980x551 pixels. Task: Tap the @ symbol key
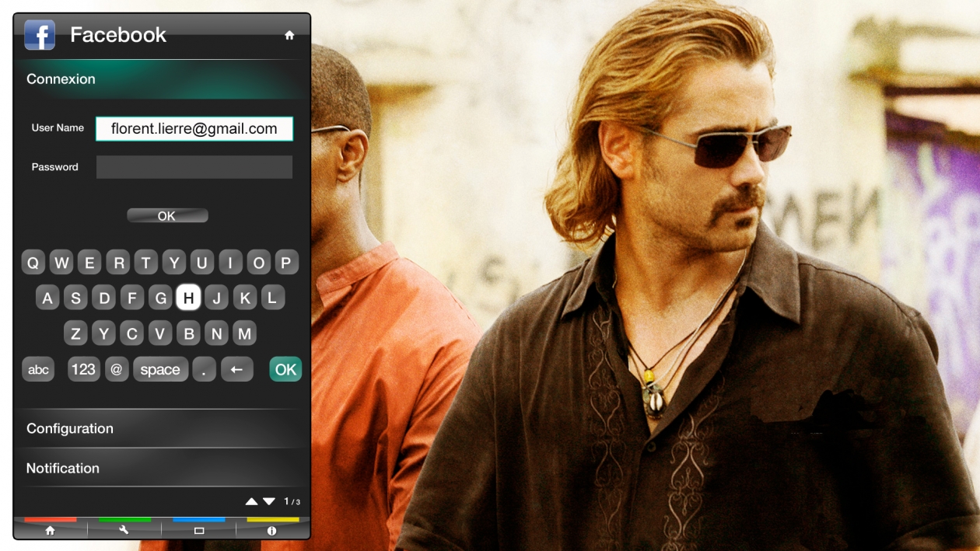coord(117,369)
